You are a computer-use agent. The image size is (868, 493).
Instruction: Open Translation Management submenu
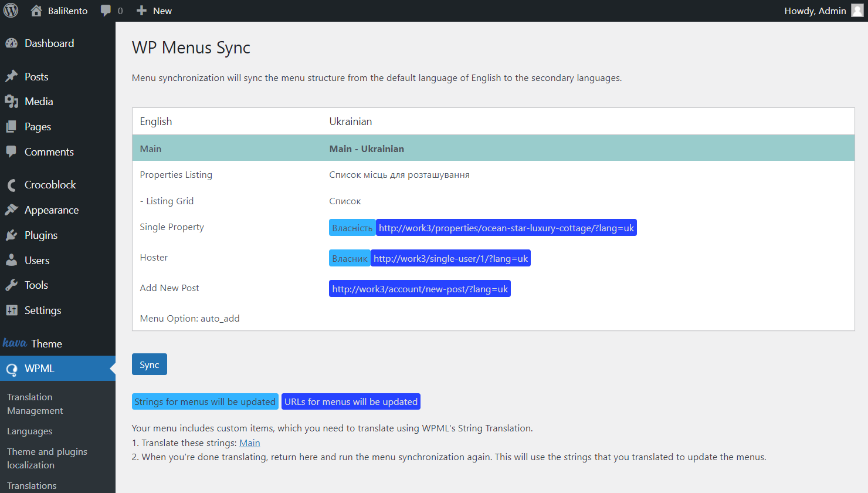(x=35, y=404)
